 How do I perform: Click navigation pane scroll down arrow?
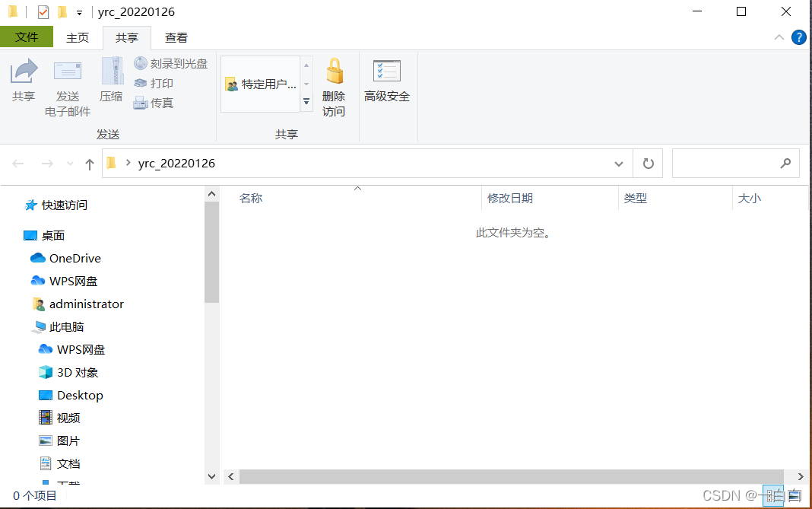click(211, 476)
